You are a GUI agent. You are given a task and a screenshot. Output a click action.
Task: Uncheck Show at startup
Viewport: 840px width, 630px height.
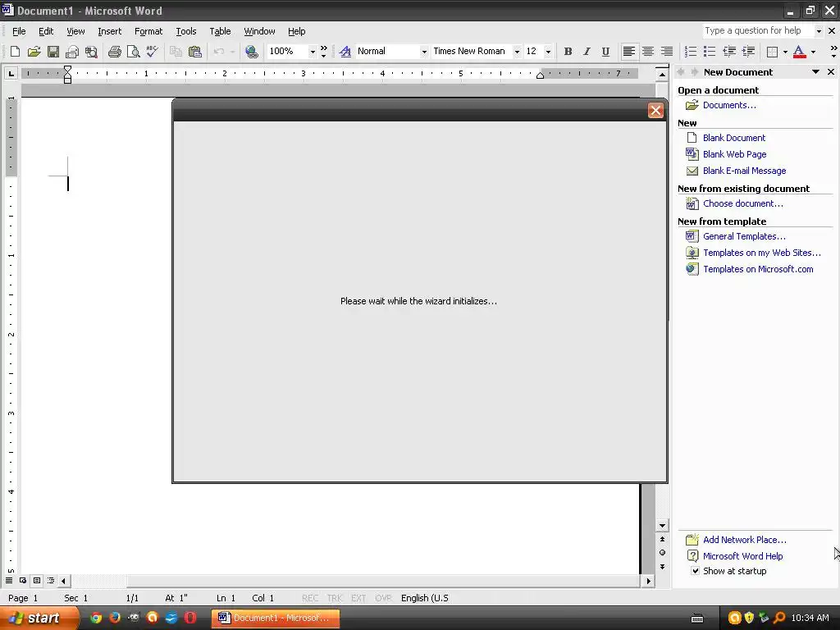click(695, 571)
